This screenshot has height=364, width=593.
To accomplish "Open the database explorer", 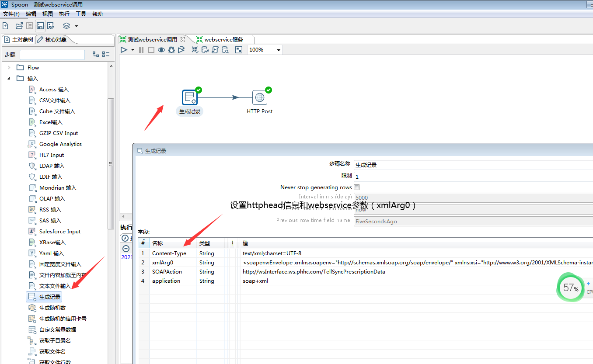I will pos(225,49).
